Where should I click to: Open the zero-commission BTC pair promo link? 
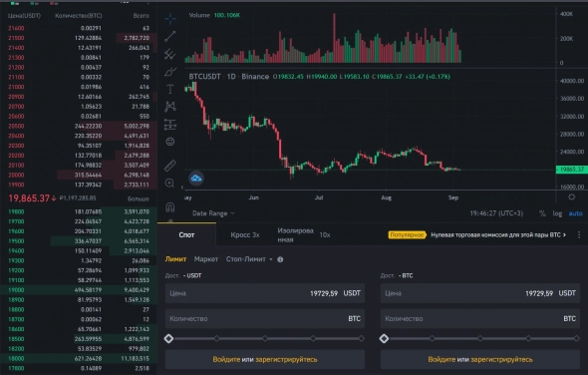point(498,235)
